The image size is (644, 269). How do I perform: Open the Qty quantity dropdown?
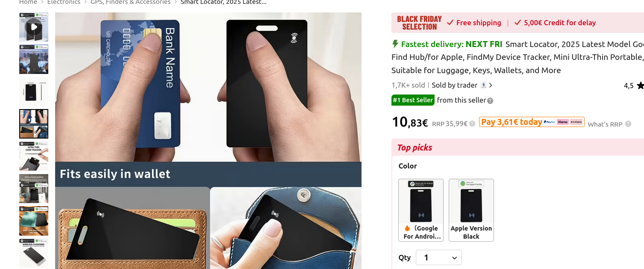[439, 257]
